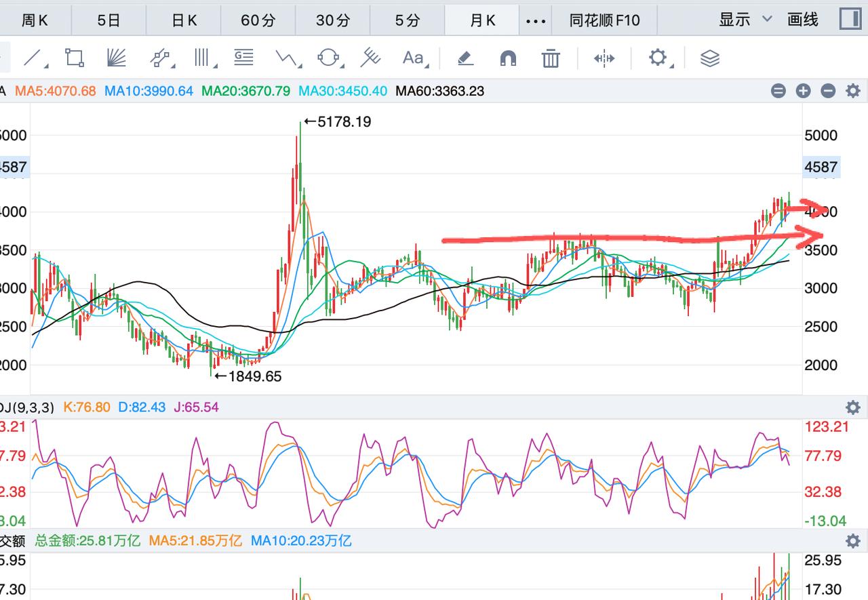Click the K:76.80 value

(86, 407)
